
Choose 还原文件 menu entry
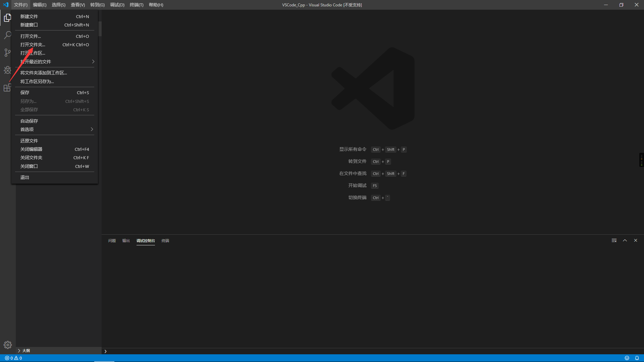pyautogui.click(x=55, y=141)
